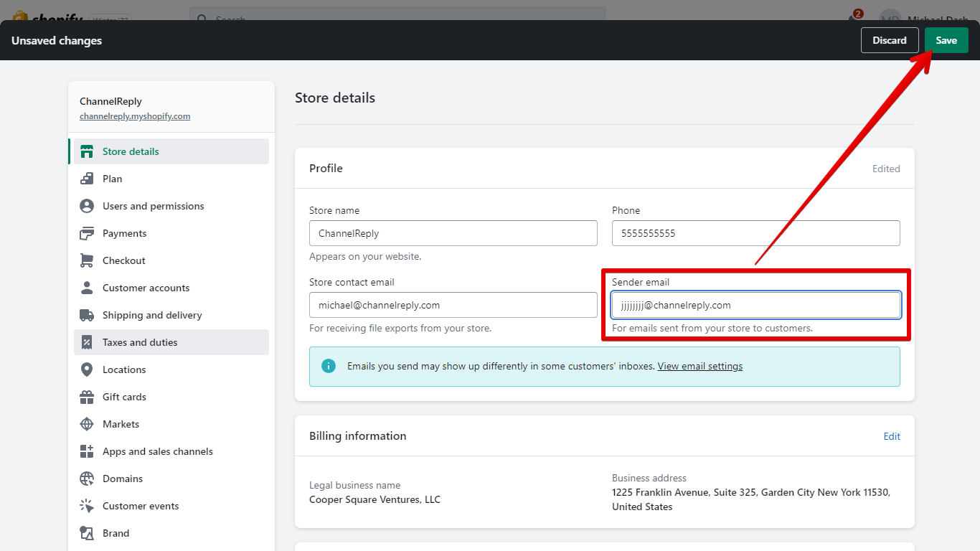Click the Apps and sales channels icon
Image resolution: width=980 pixels, height=551 pixels.
(x=87, y=451)
